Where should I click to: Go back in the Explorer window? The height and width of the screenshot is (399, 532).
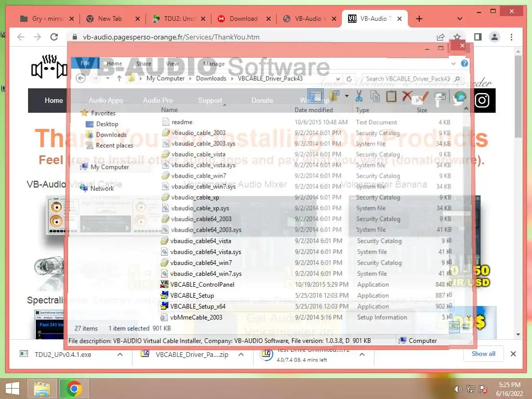click(81, 78)
